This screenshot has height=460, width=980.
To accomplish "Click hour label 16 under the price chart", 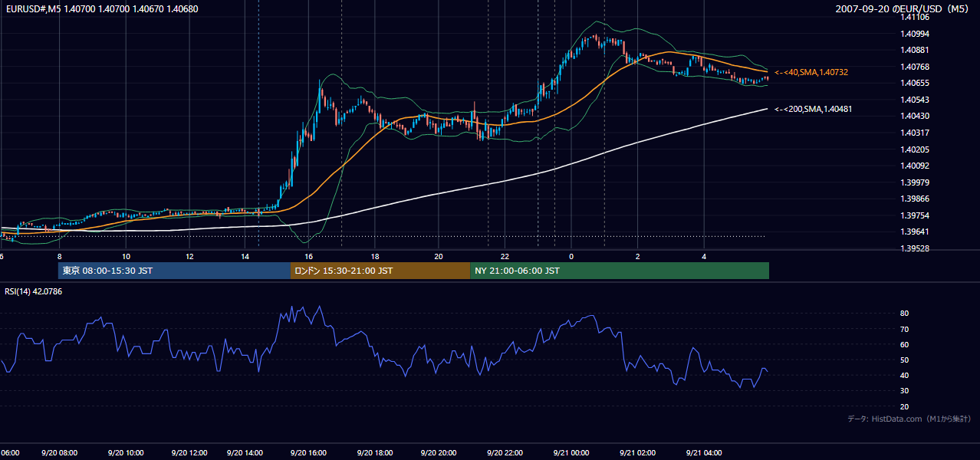I will pos(308,256).
